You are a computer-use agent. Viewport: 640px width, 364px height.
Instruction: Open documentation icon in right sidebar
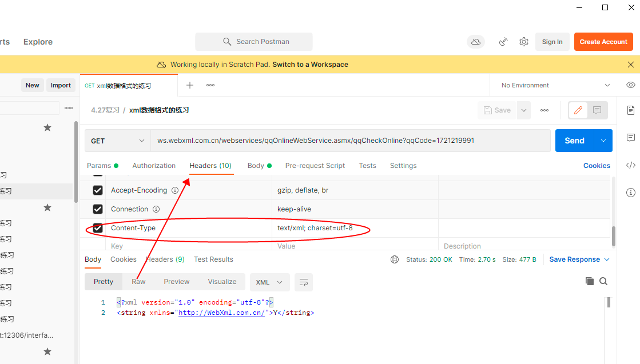point(631,110)
